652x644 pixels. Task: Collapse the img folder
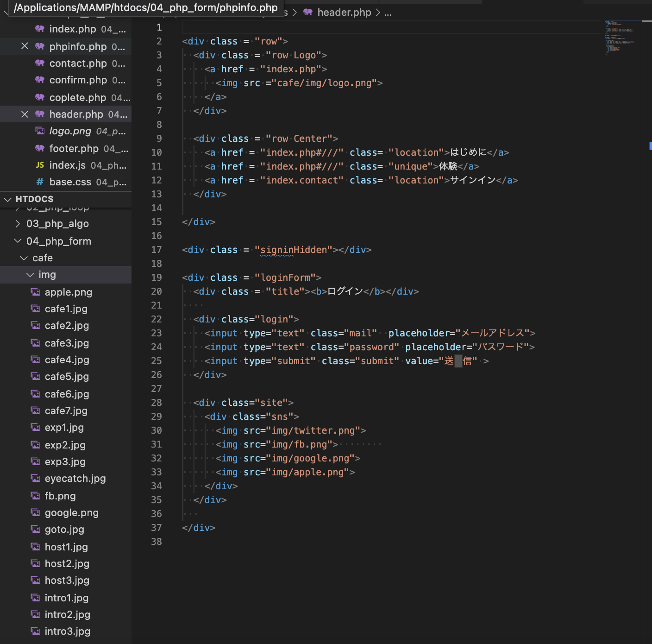[x=30, y=275]
